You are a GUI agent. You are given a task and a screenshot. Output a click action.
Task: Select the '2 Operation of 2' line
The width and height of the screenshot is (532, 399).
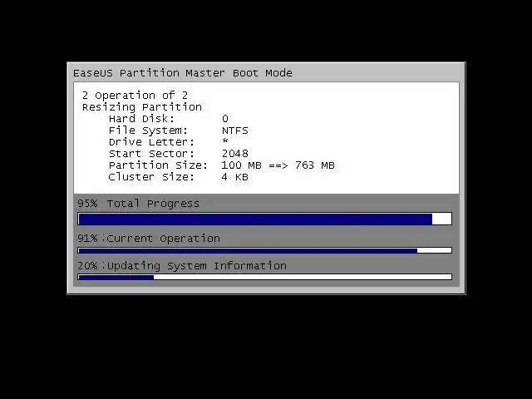[x=135, y=96]
